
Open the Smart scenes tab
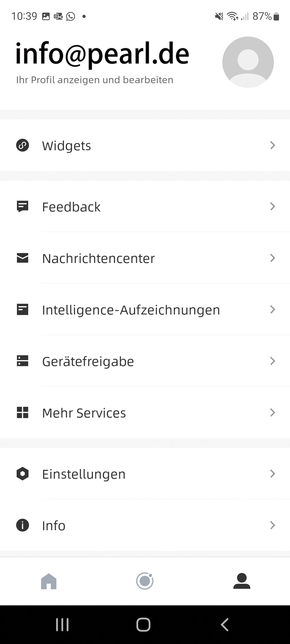point(145,581)
